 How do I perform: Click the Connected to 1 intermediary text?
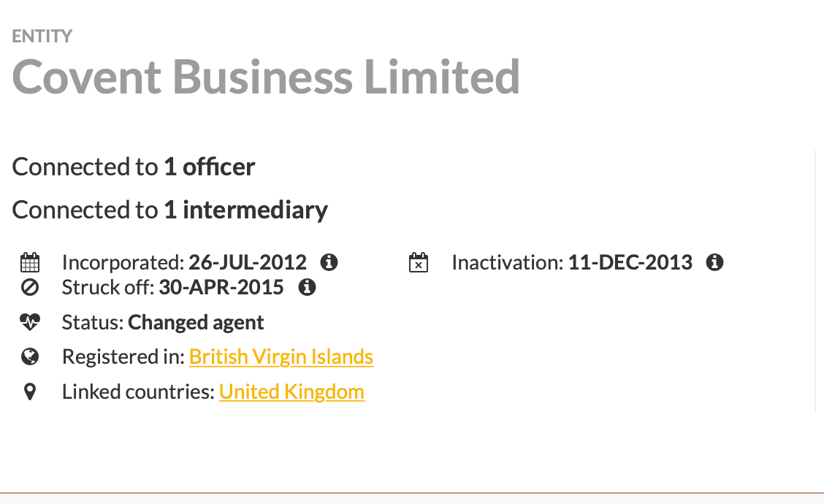tap(170, 210)
